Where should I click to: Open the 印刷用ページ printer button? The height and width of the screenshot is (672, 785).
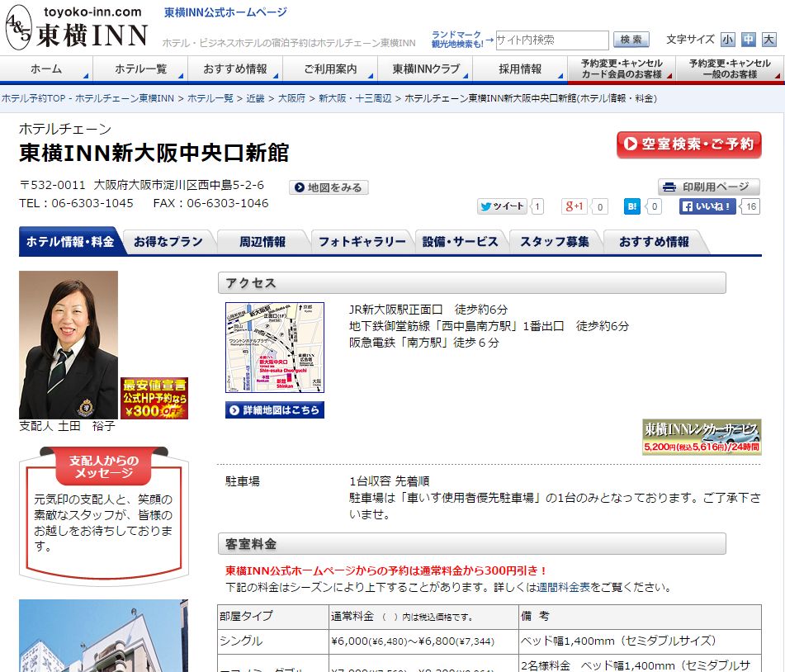pos(709,187)
